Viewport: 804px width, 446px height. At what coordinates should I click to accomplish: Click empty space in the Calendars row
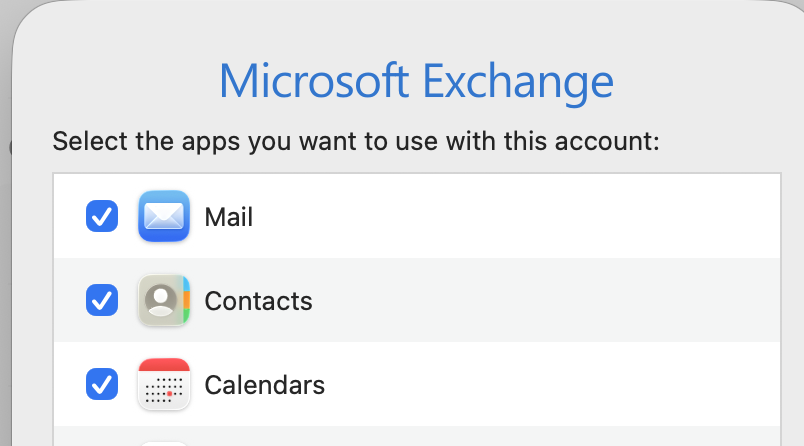550,384
